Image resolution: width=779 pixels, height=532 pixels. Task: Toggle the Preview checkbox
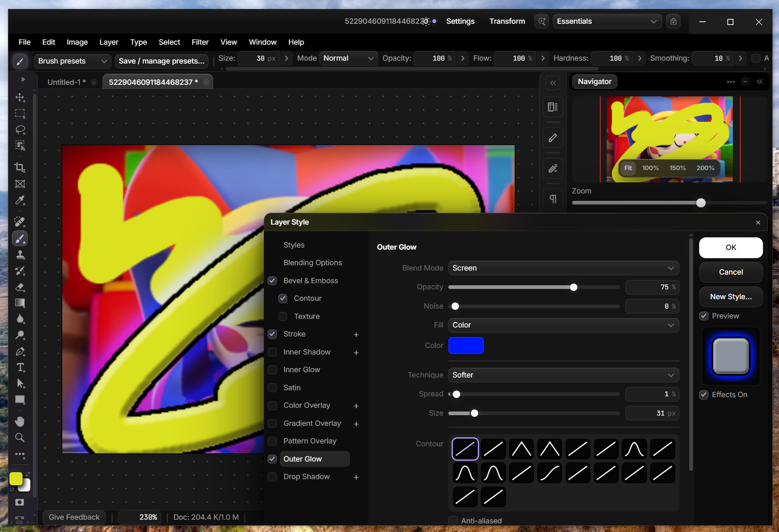[x=704, y=316]
